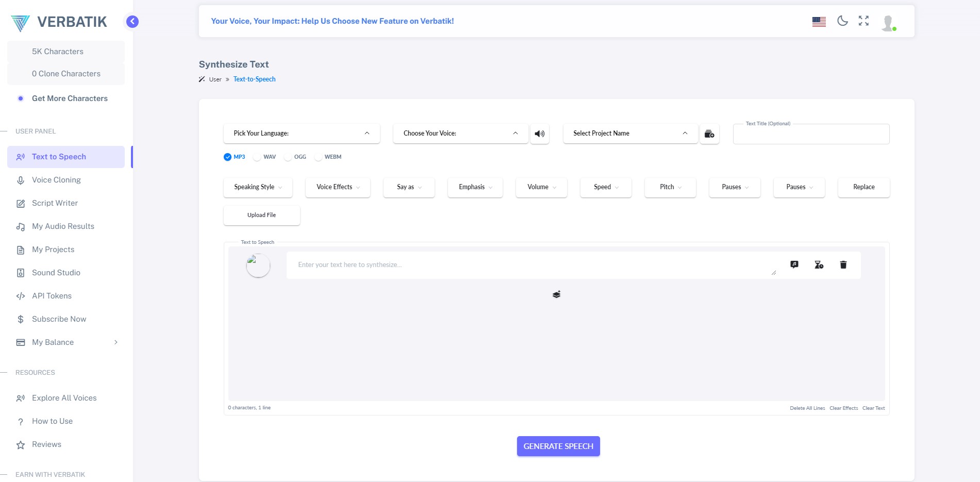Expand the Speed dropdown

[x=606, y=187]
